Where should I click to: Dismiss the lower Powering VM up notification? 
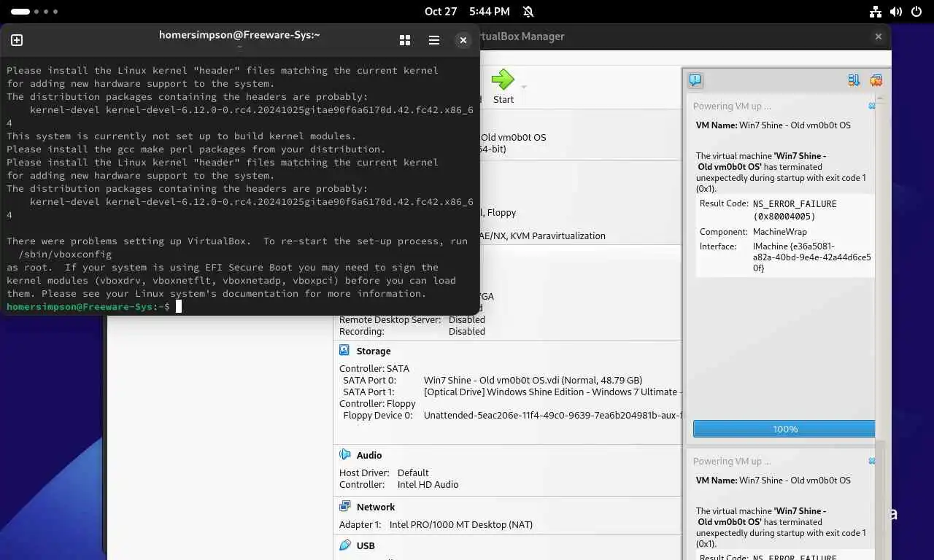click(x=872, y=462)
